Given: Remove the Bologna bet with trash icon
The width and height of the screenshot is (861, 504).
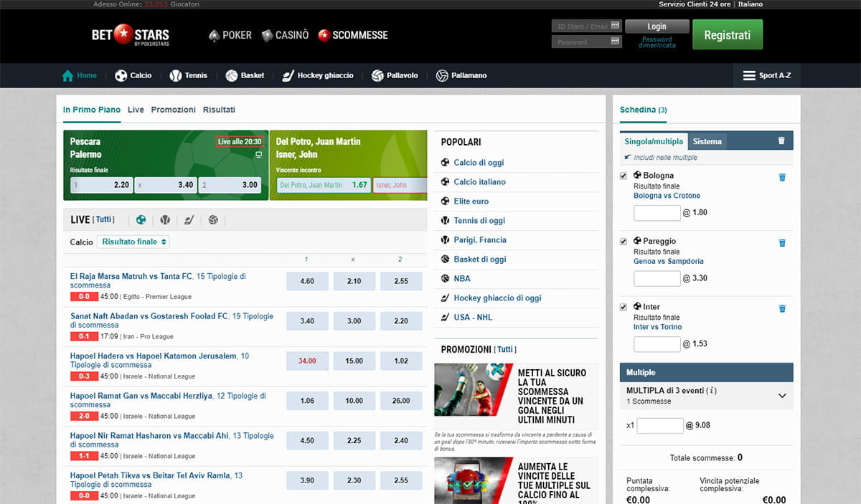Looking at the screenshot, I should coord(782,177).
